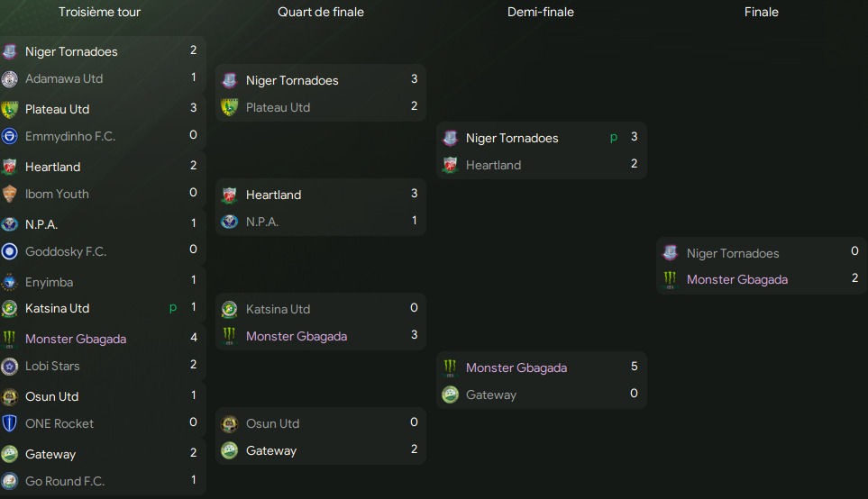Click the Adamawa Utd club crest
868x499 pixels.
tap(10, 78)
